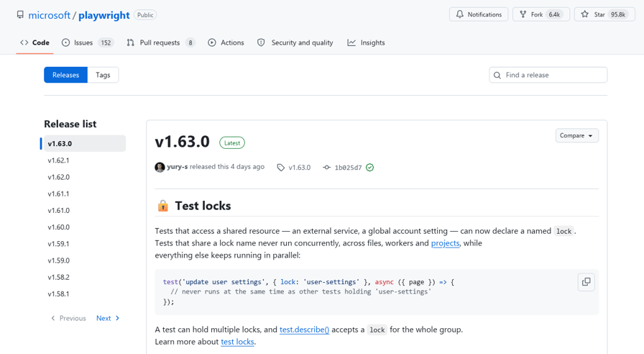Viewport: 644px width, 354px height.
Task: Click the Insights graph icon
Action: click(351, 42)
